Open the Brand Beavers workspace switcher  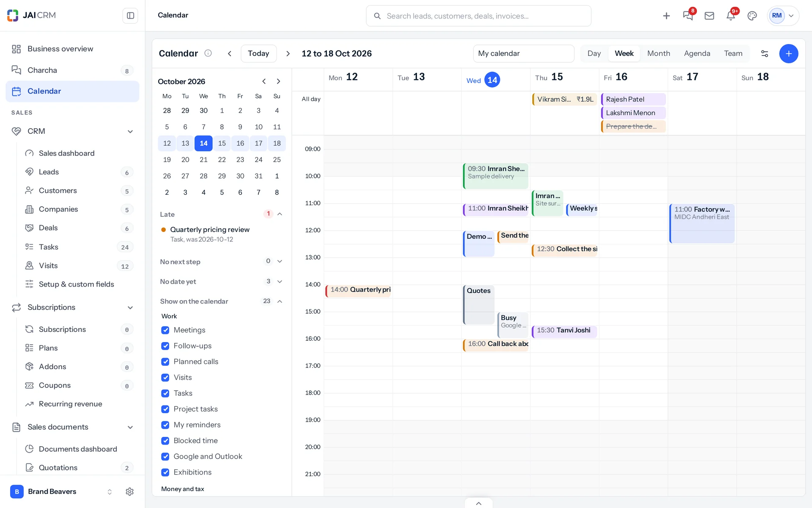coord(61,491)
